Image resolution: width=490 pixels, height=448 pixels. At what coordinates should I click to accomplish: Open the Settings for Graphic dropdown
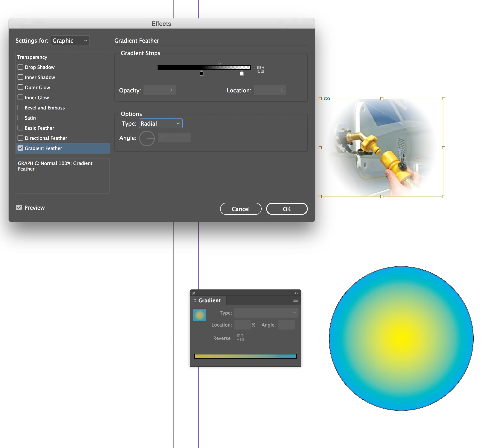click(70, 41)
